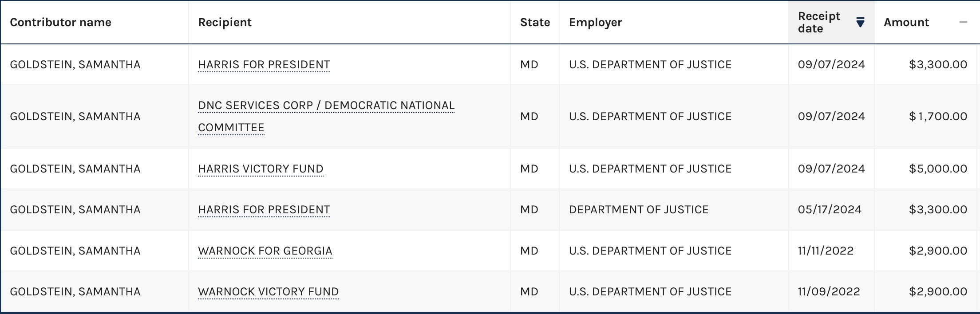The width and height of the screenshot is (980, 314).
Task: Click the State column header
Action: (535, 22)
